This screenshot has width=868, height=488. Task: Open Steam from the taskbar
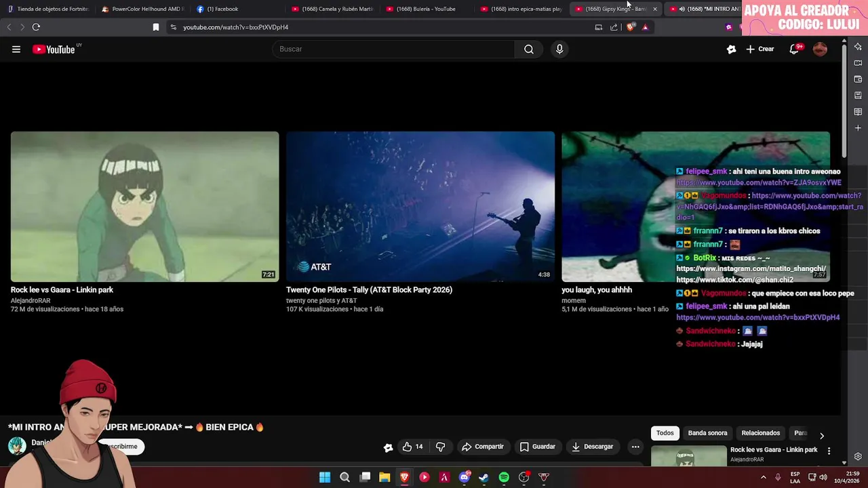[x=484, y=477]
